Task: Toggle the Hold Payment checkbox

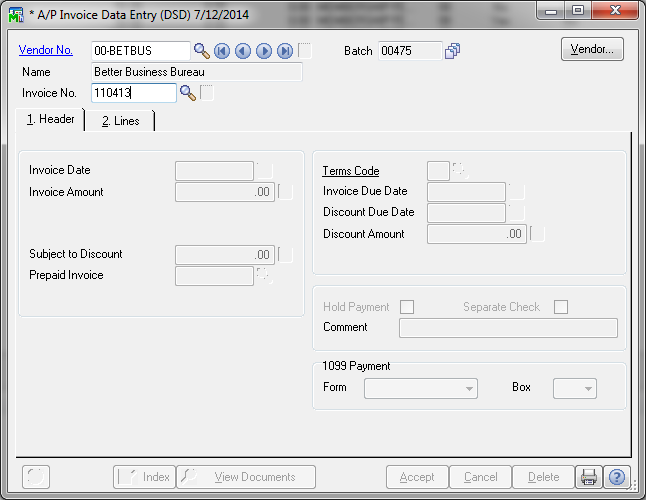Action: click(x=407, y=307)
